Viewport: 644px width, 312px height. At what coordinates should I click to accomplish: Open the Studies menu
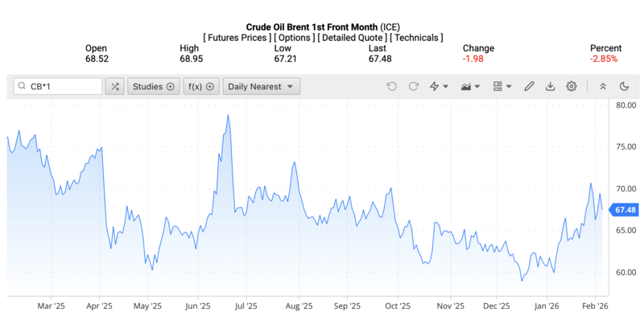pyautogui.click(x=154, y=87)
